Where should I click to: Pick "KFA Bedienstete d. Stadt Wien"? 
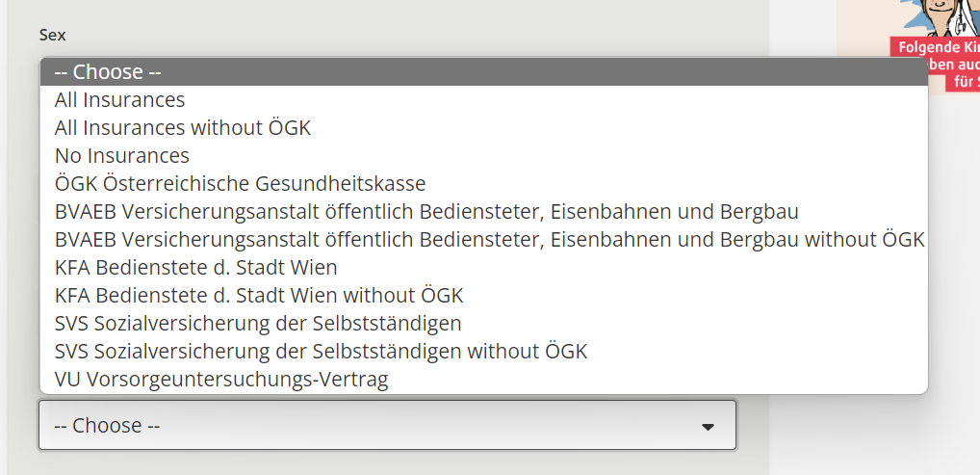[x=484, y=267]
